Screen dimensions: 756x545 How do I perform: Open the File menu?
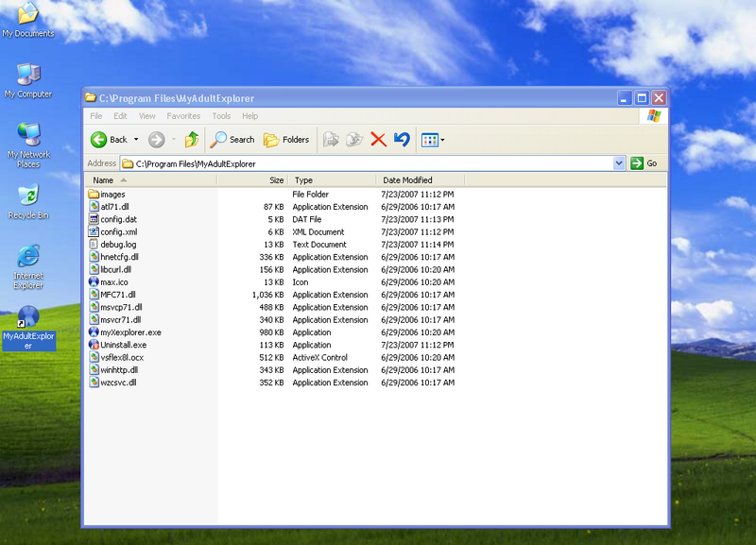click(x=96, y=116)
